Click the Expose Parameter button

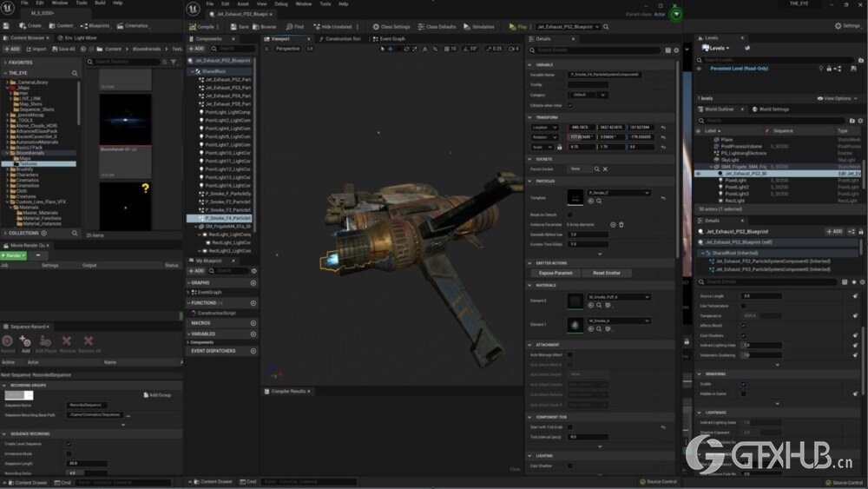tap(556, 273)
